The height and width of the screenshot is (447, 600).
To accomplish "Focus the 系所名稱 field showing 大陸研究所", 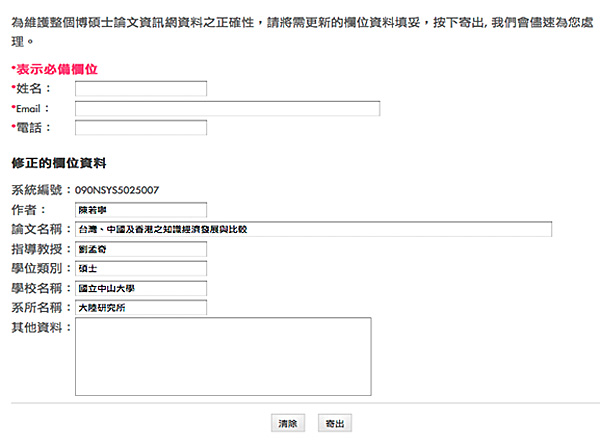I will tap(141, 307).
